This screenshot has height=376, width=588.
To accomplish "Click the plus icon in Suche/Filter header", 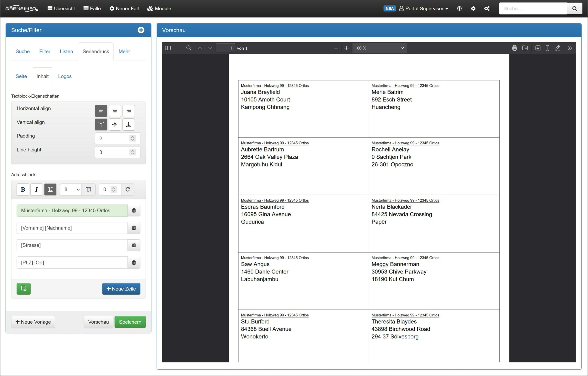I will [141, 30].
